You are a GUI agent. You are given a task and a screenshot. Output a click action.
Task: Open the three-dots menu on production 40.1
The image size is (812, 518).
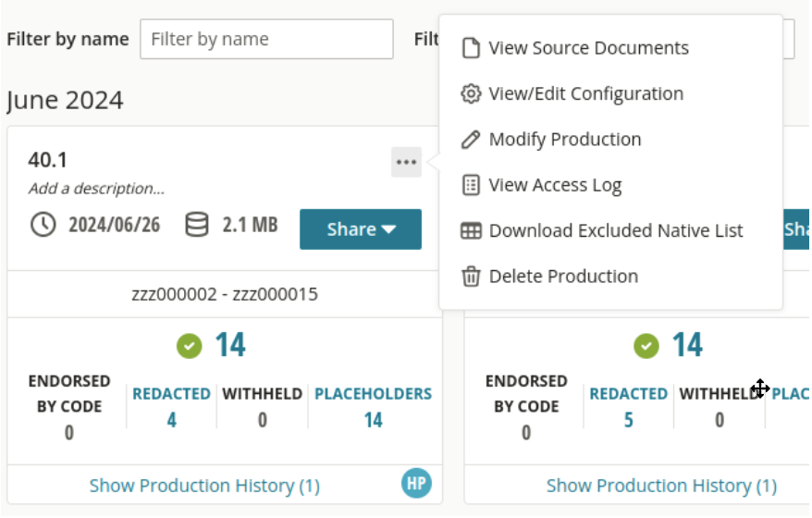point(406,162)
